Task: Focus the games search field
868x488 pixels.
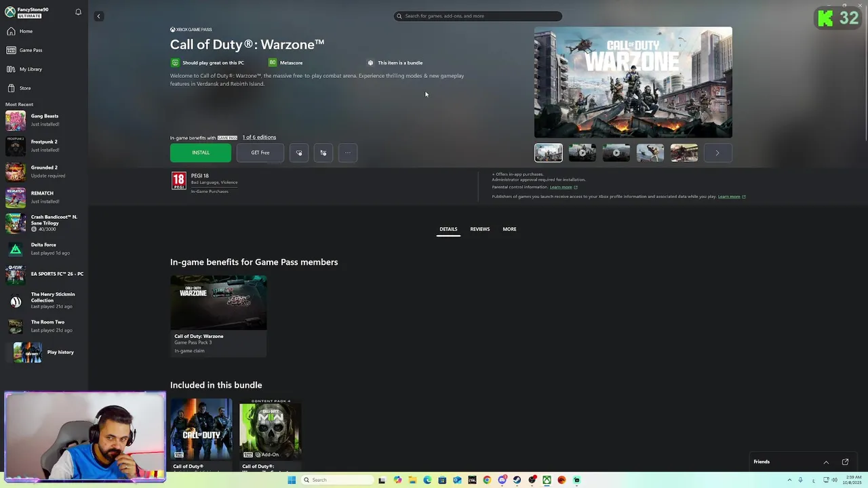Action: pos(478,16)
